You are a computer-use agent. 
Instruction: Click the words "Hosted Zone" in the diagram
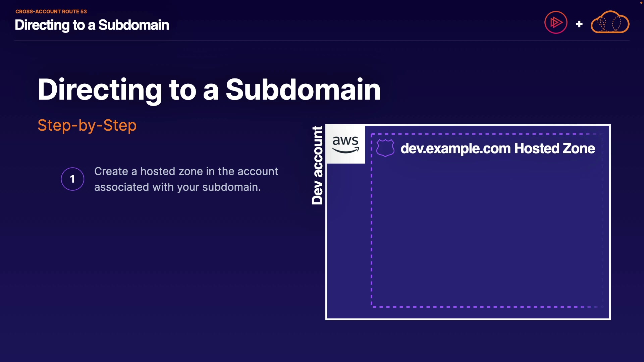pyautogui.click(x=555, y=148)
